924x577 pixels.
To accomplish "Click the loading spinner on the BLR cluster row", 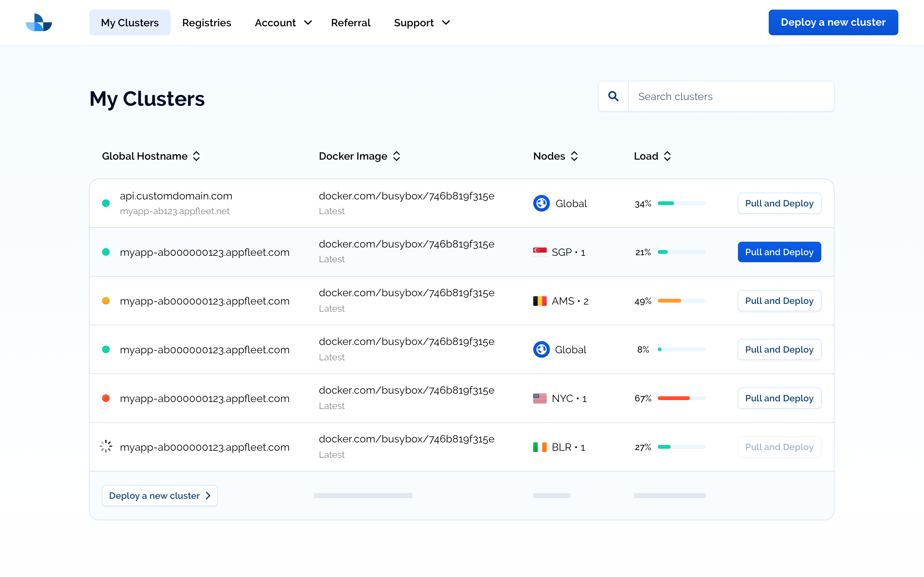I will tap(106, 447).
